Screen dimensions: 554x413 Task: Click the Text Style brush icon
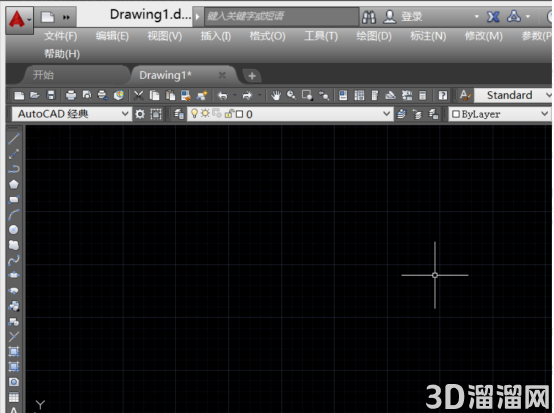click(x=465, y=95)
